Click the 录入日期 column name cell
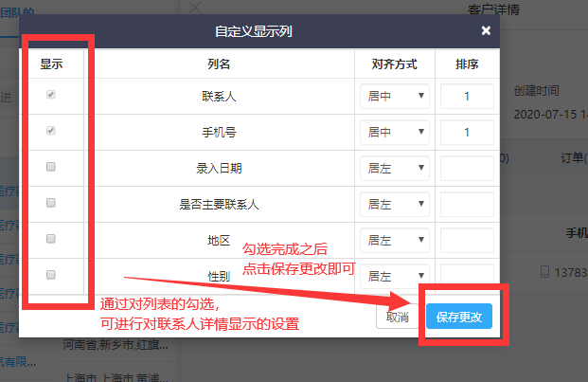Viewport: 588px width, 382px height. tap(219, 169)
